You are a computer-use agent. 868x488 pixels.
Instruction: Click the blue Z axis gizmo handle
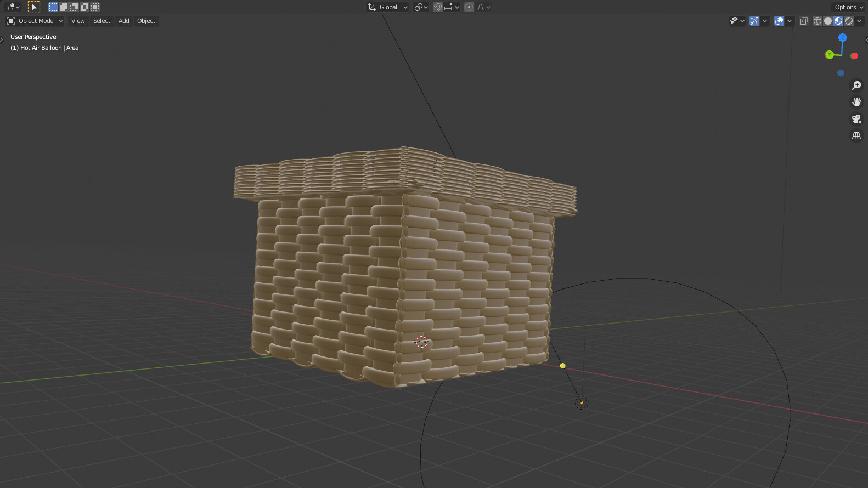coord(843,38)
